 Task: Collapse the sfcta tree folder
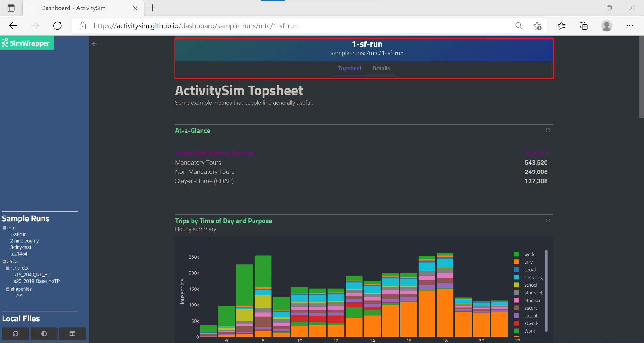pos(4,261)
